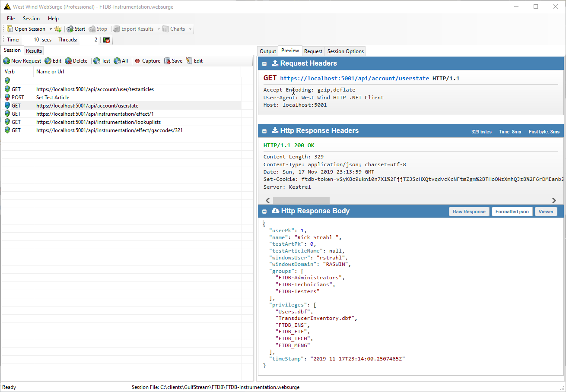The width and height of the screenshot is (566, 392).
Task: Click the response headers scroll left arrow
Action: tap(267, 200)
